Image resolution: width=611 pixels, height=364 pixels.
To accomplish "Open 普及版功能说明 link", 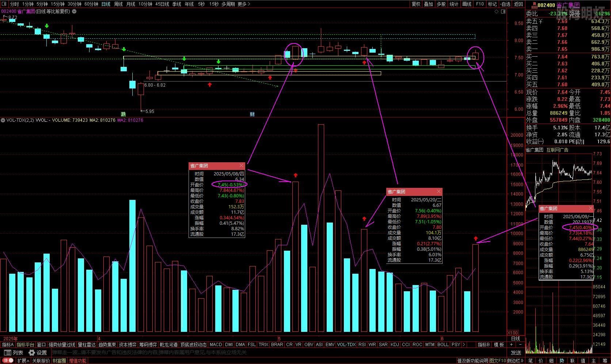I will tap(473, 361).
